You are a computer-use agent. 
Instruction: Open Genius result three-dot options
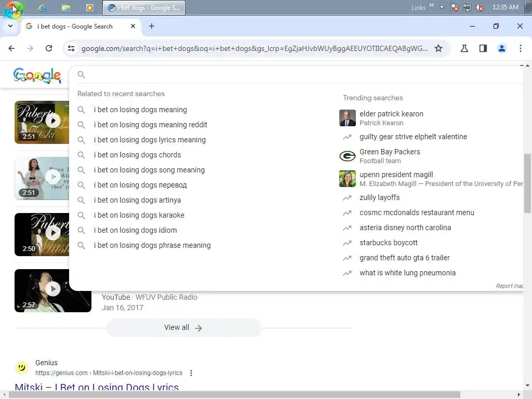191,373
